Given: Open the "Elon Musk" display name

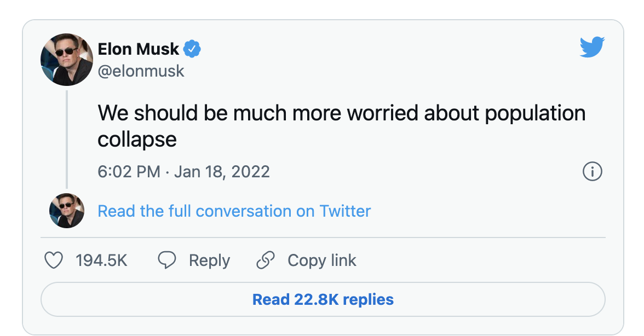Looking at the screenshot, I should tap(138, 49).
